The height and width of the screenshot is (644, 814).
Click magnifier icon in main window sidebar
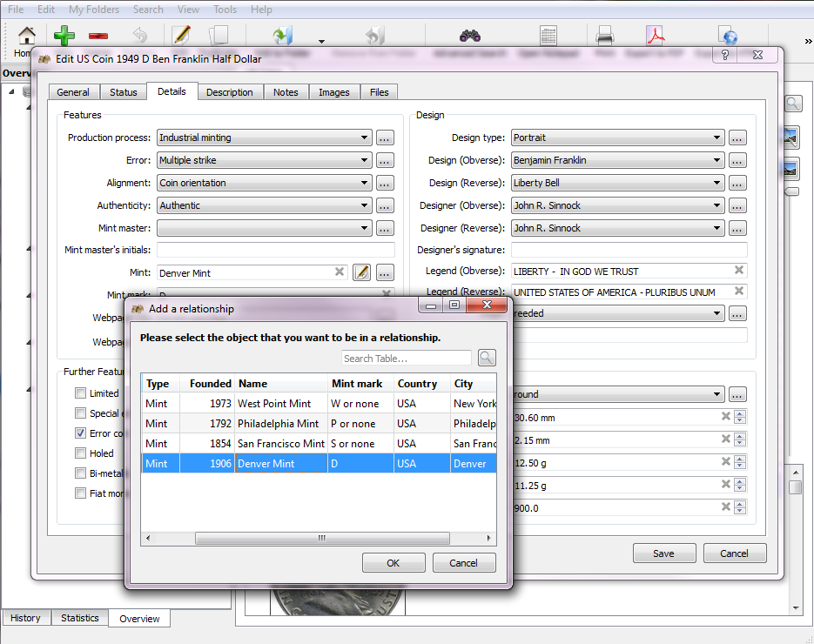coord(793,104)
